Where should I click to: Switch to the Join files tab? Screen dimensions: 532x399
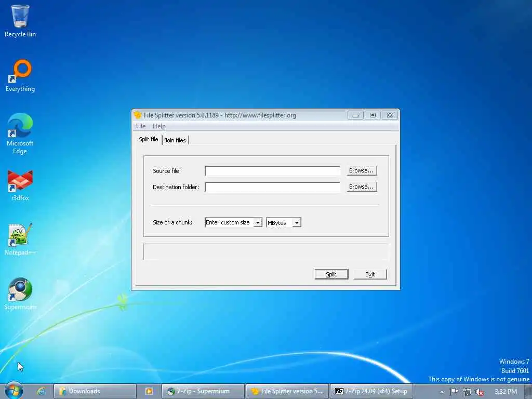tap(175, 140)
